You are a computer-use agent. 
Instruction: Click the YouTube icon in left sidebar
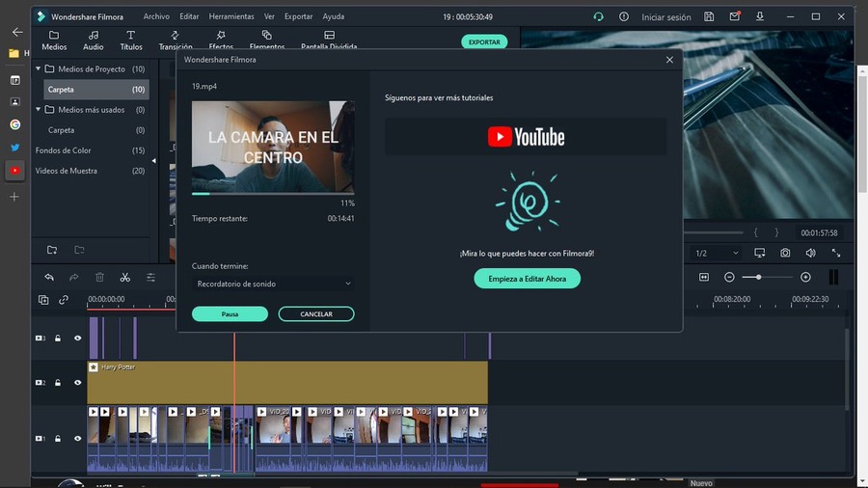tap(14, 171)
